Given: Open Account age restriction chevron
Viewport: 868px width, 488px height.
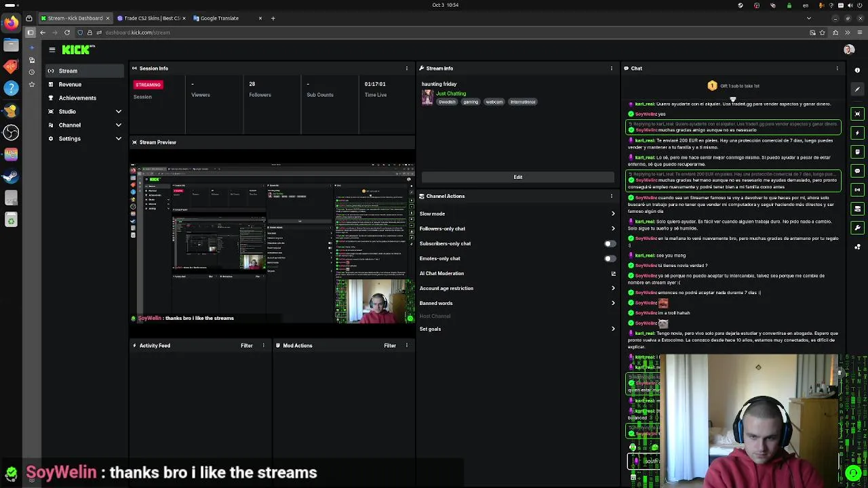Looking at the screenshot, I should tap(613, 289).
